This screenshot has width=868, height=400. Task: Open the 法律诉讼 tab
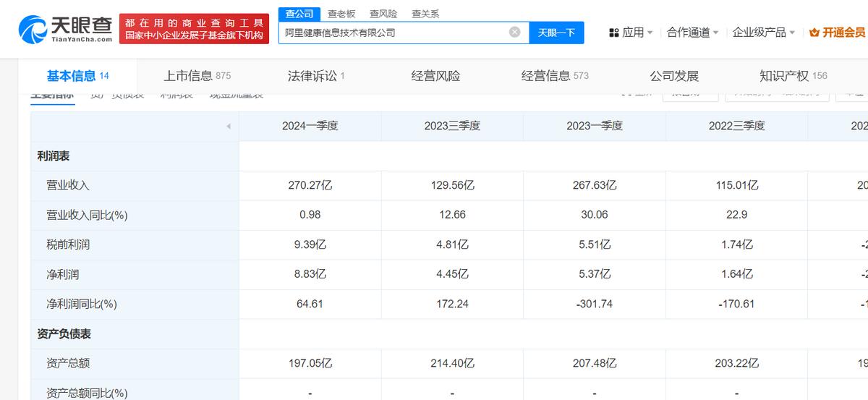316,75
